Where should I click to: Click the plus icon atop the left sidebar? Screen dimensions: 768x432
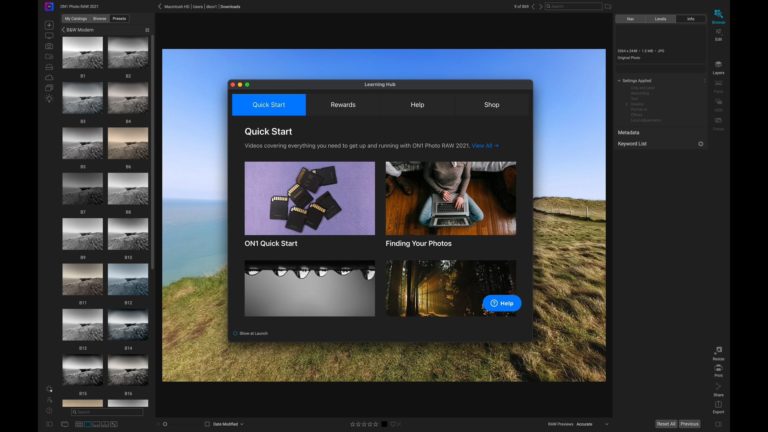tap(49, 25)
